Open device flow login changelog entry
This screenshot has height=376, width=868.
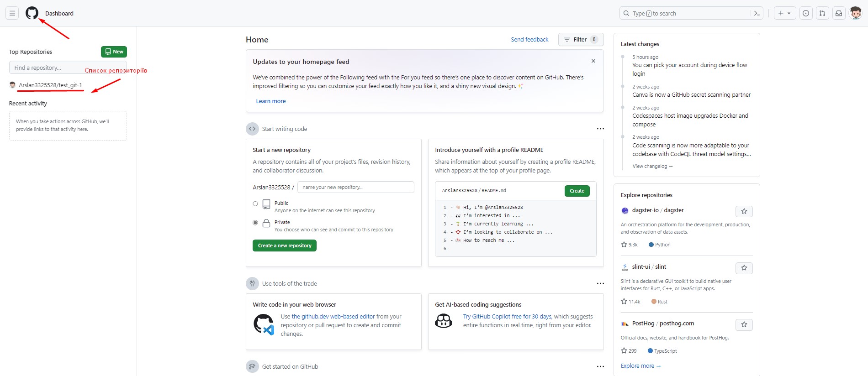point(690,69)
